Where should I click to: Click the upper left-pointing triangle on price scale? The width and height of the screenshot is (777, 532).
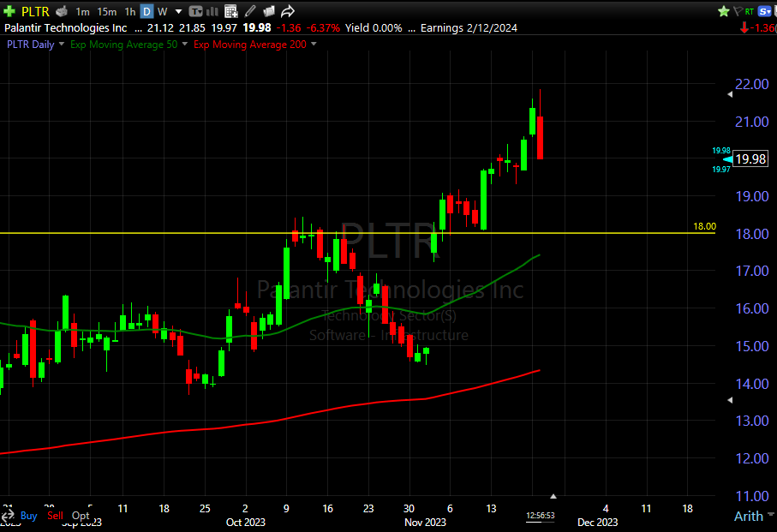pyautogui.click(x=729, y=94)
